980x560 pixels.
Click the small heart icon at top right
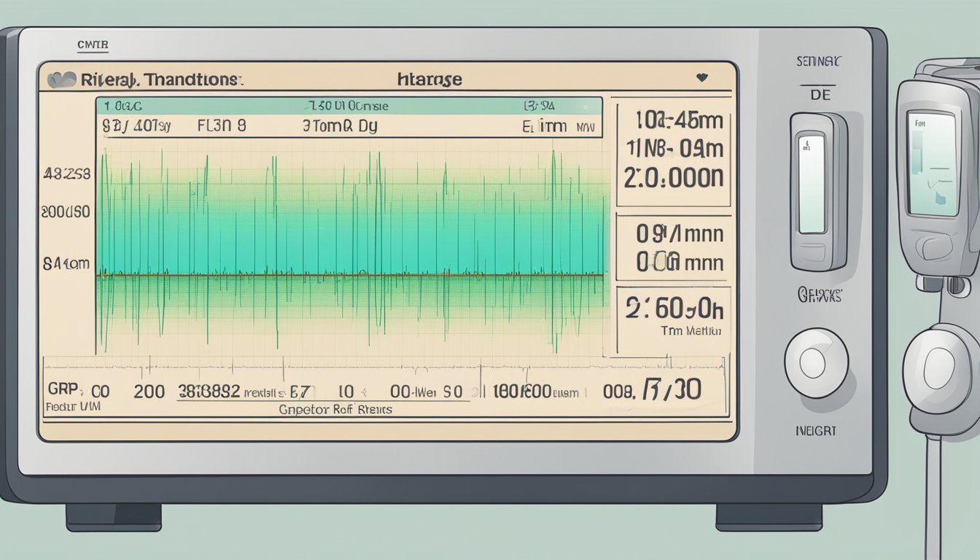pyautogui.click(x=702, y=77)
